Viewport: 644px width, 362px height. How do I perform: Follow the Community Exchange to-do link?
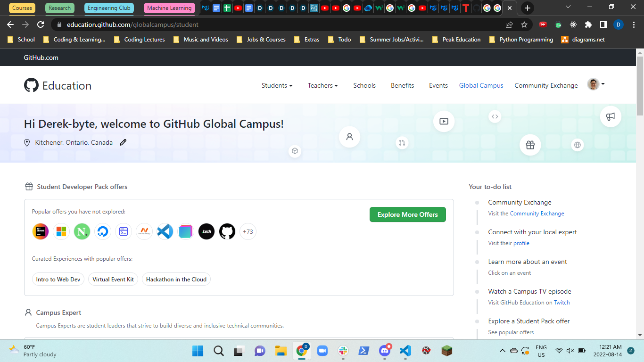(x=537, y=214)
